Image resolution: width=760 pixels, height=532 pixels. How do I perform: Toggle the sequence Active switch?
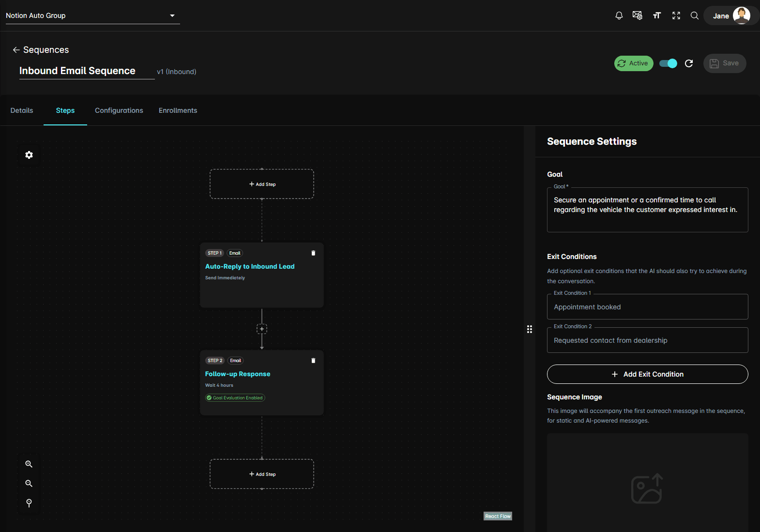tap(668, 63)
